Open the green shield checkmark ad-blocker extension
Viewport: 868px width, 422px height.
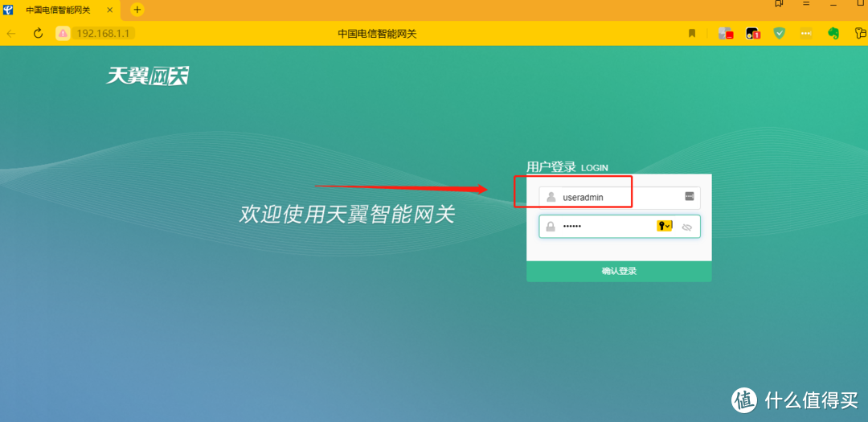tap(780, 33)
